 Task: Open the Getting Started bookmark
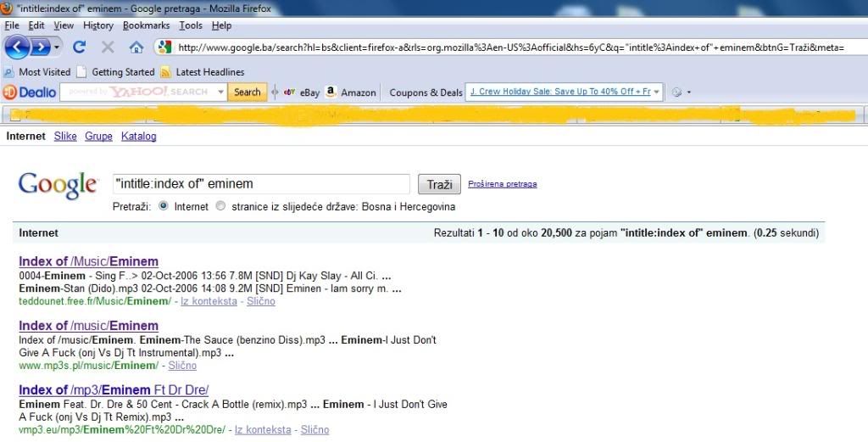pos(115,72)
